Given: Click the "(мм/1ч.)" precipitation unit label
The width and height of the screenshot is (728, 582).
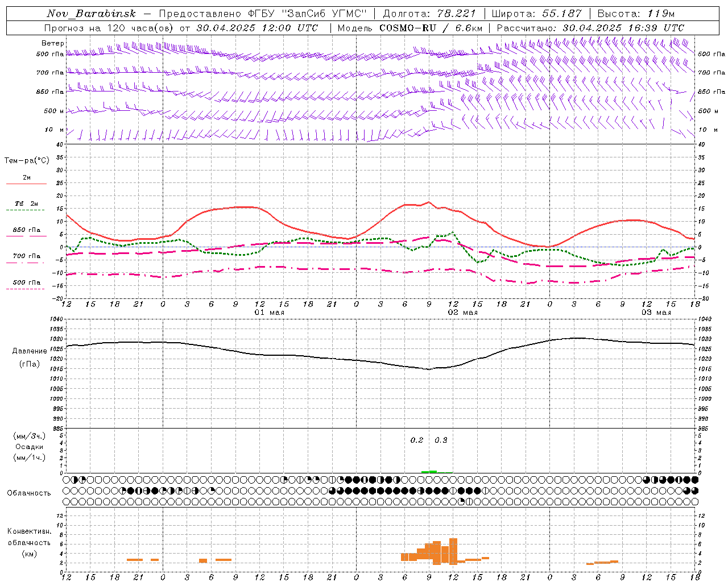Looking at the screenshot, I should coord(30,458).
